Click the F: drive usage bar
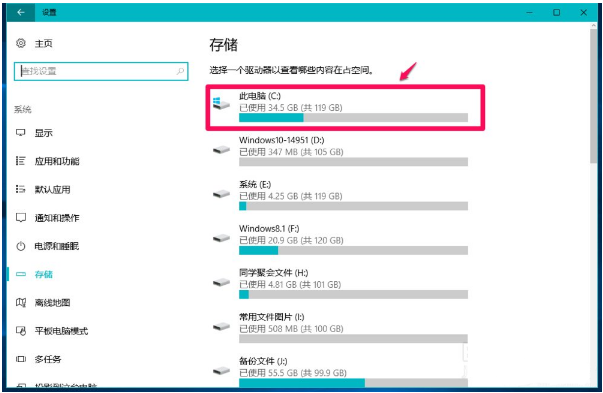603x393 pixels. click(x=353, y=250)
